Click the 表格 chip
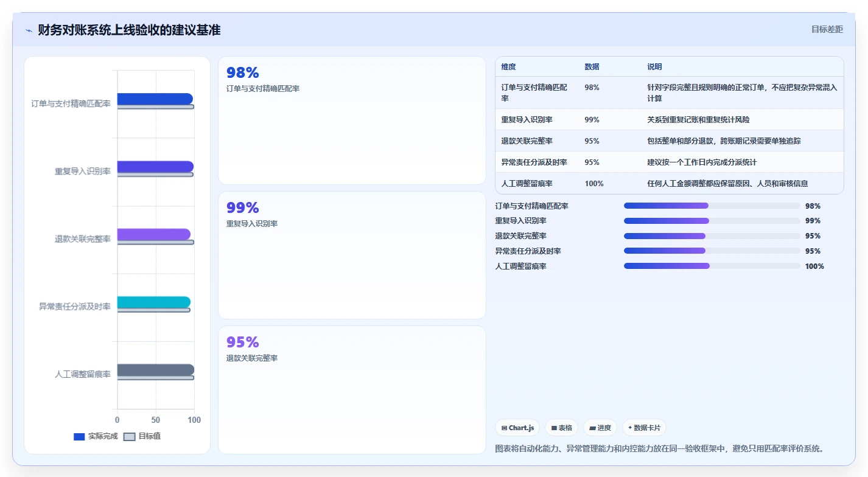The width and height of the screenshot is (868, 477). [x=561, y=428]
